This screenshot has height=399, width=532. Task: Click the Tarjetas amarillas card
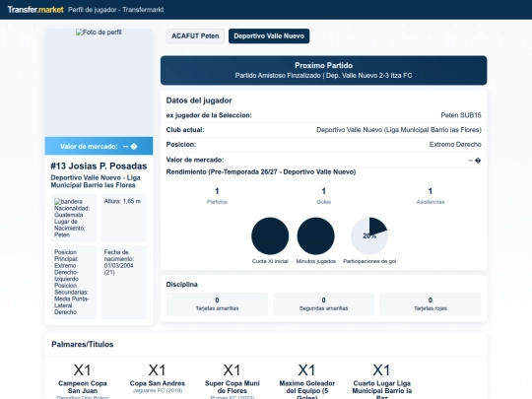tap(217, 304)
